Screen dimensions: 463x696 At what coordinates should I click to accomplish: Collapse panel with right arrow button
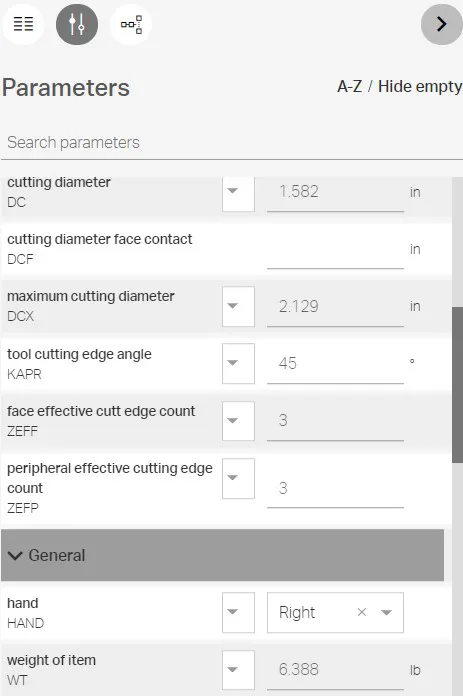[441, 24]
